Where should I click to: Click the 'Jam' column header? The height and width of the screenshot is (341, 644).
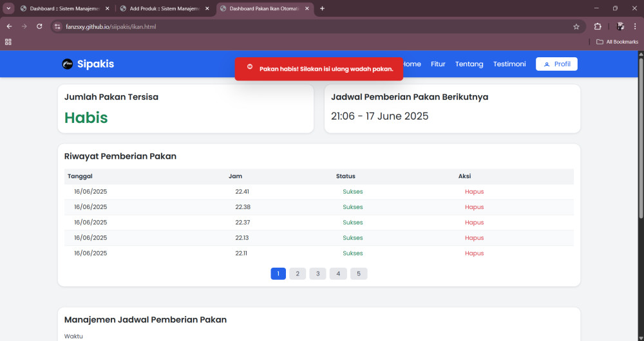235,176
